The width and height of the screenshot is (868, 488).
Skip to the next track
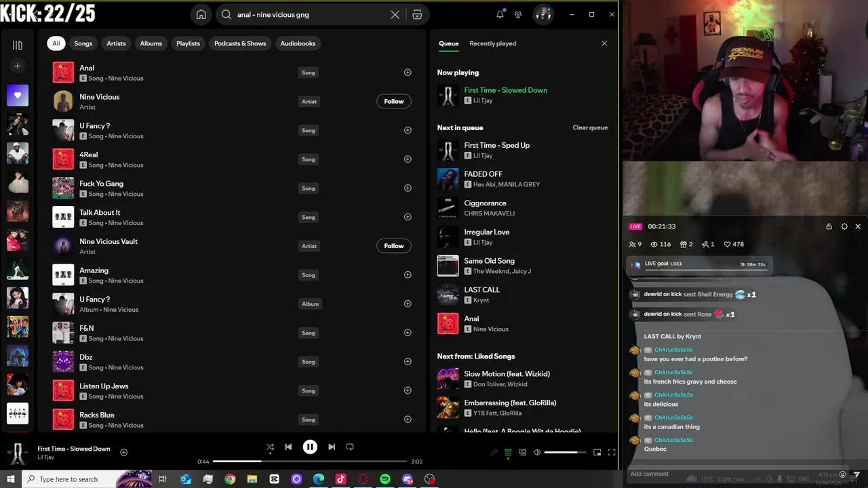point(332,447)
